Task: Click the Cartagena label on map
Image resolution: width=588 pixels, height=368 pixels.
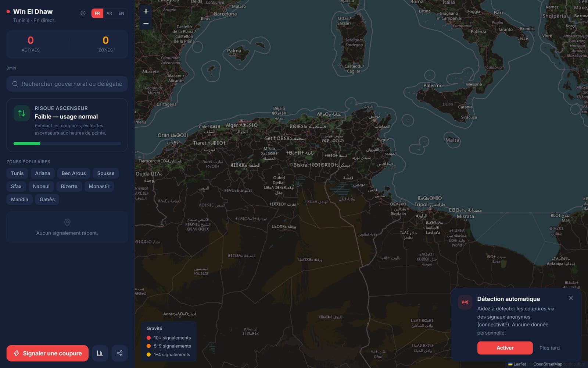Action: click(166, 105)
